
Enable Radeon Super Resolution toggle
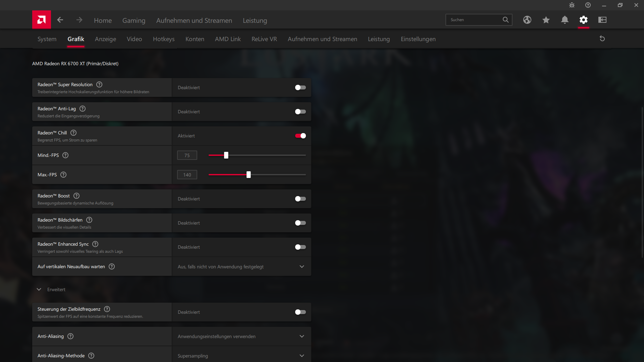pos(300,87)
